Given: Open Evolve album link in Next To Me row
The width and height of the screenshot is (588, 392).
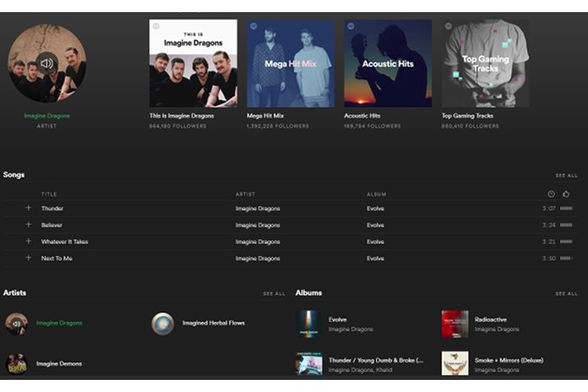Looking at the screenshot, I should [375, 259].
